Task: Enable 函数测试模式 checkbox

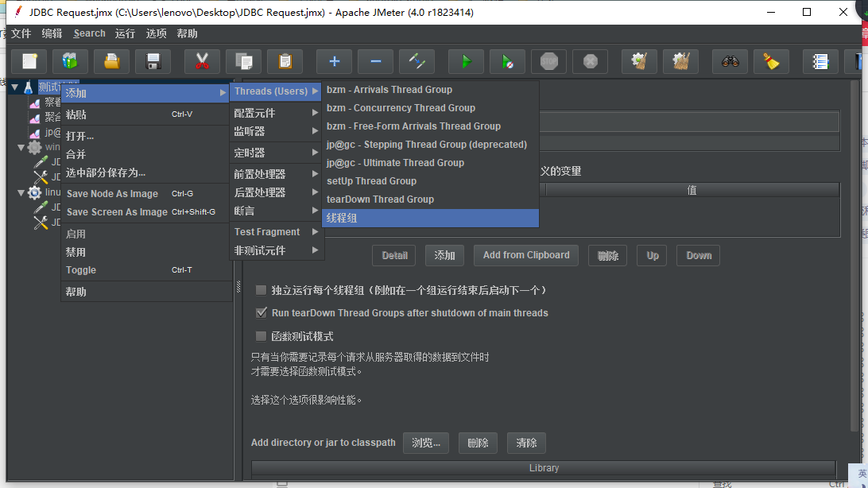Action: pos(261,336)
